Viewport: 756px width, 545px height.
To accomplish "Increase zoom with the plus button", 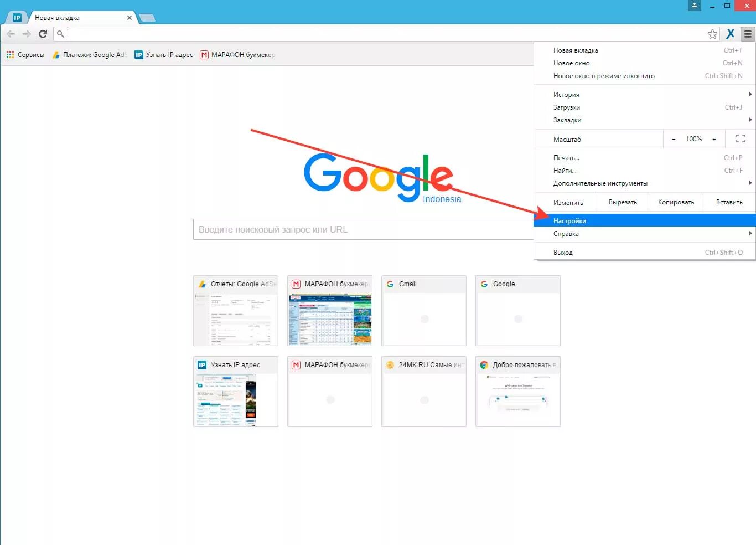I will (x=714, y=139).
